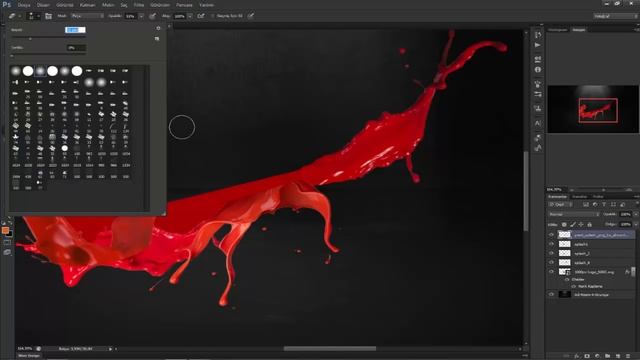640x360 pixels.
Task: Switch to the Kanallar channels tab
Action: pos(580,197)
